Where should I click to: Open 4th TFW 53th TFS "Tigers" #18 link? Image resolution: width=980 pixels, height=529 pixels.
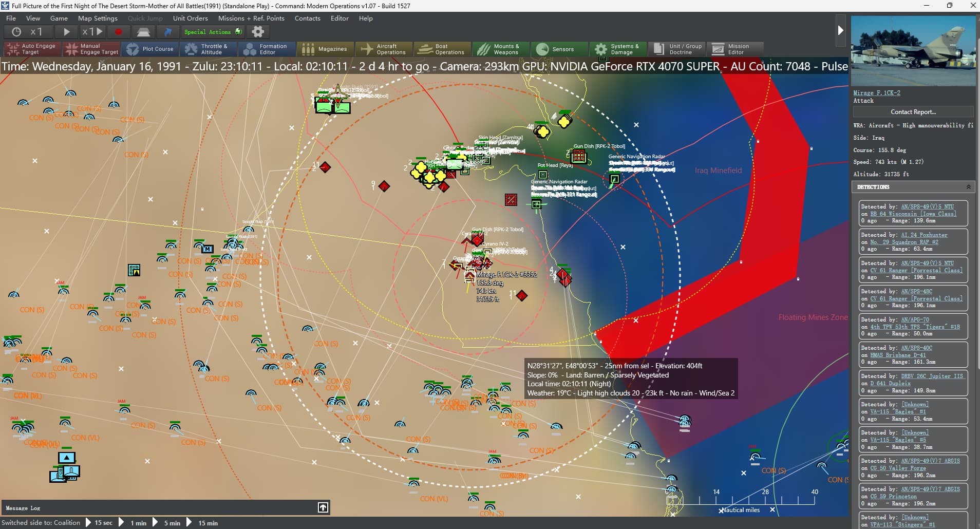coord(915,327)
